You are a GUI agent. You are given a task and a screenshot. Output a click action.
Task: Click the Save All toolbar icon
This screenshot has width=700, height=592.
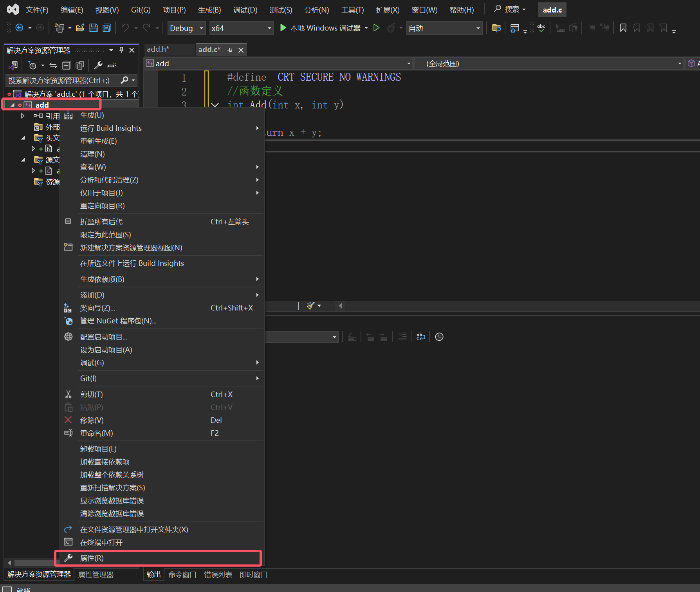(x=106, y=28)
